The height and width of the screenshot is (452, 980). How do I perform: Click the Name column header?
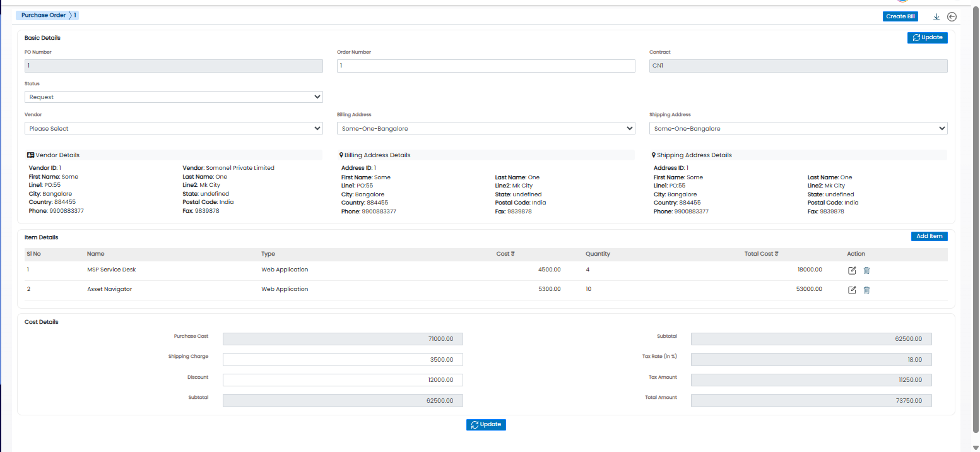95,254
